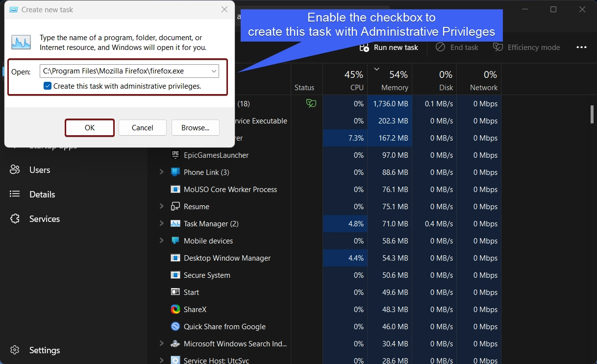Click the Task Manager icon in dialog
597x364 pixels.
tap(21, 42)
